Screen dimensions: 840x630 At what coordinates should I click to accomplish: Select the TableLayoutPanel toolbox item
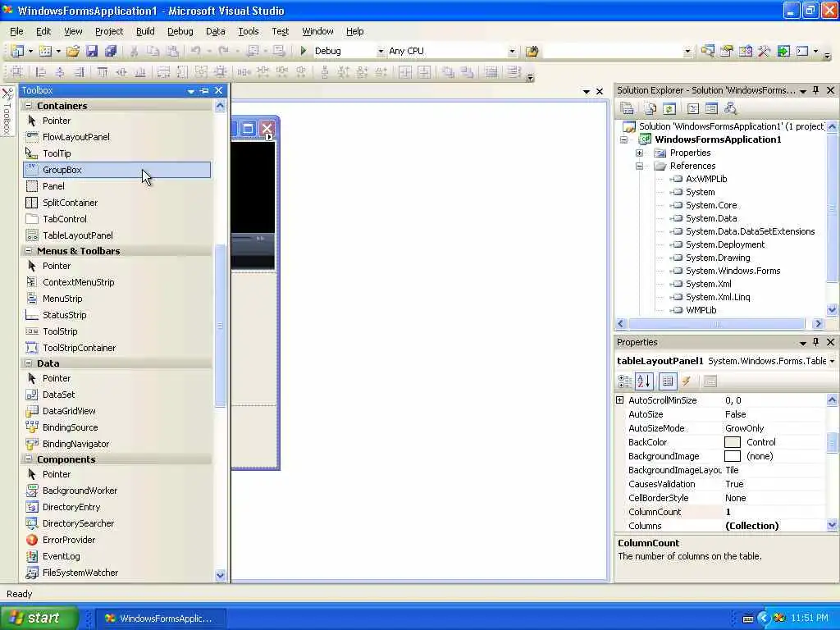[x=116, y=235]
